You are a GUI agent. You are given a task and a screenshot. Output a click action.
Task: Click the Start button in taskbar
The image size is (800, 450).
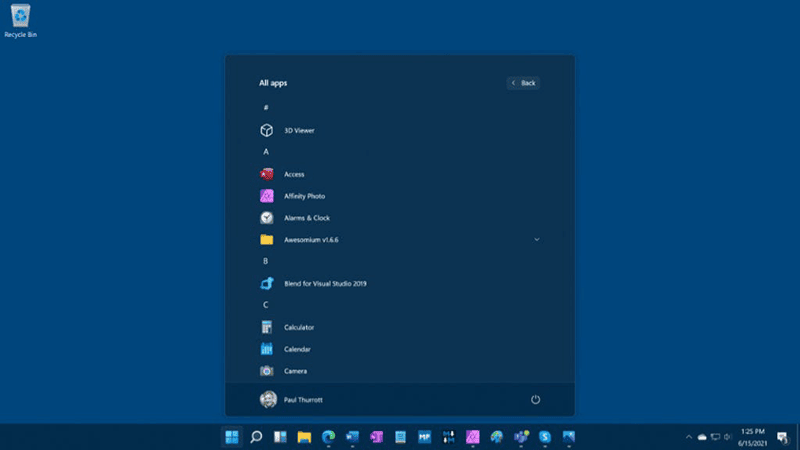[x=232, y=437]
